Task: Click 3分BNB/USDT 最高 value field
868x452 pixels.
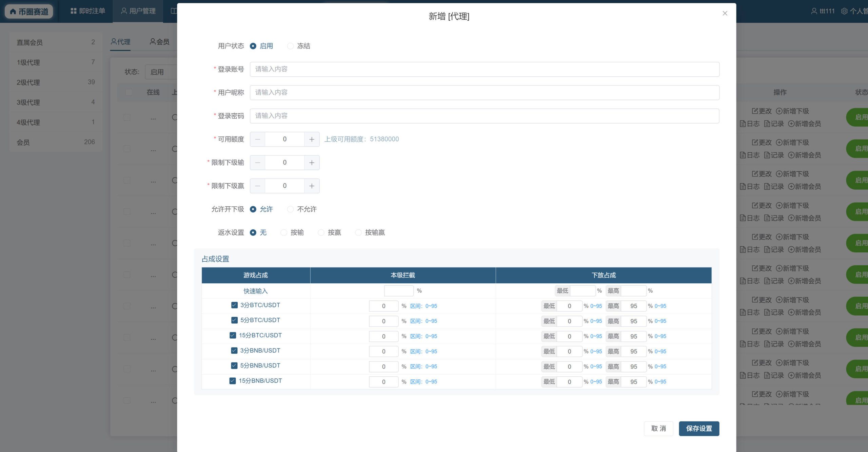Action: pyautogui.click(x=634, y=352)
